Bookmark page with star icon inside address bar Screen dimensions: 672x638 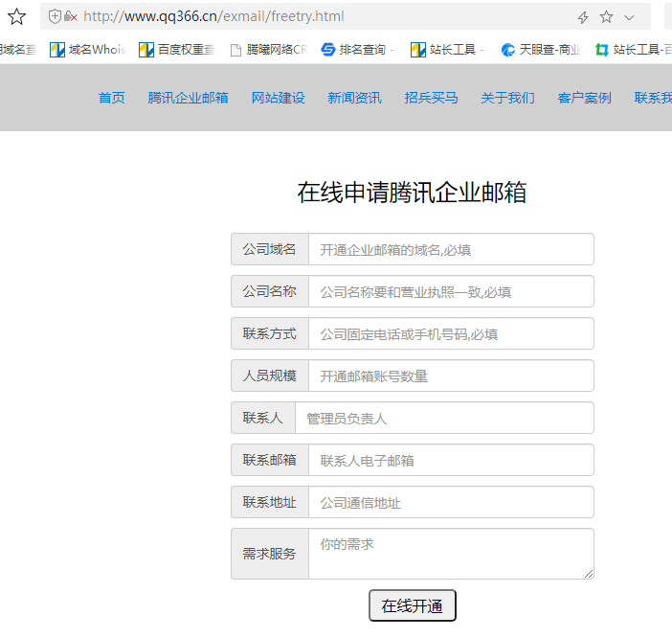606,17
